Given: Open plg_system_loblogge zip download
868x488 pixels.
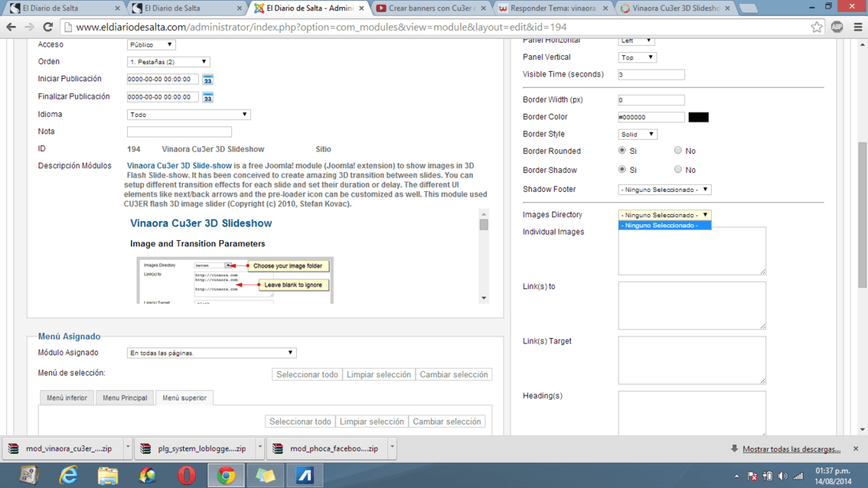Looking at the screenshot, I should [x=195, y=448].
